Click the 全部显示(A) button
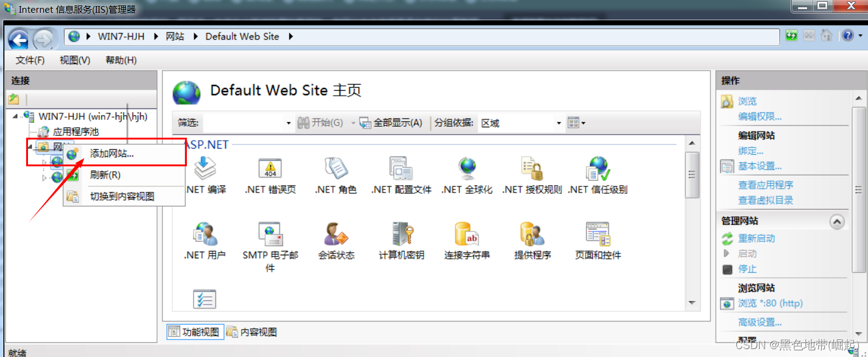 (x=391, y=123)
